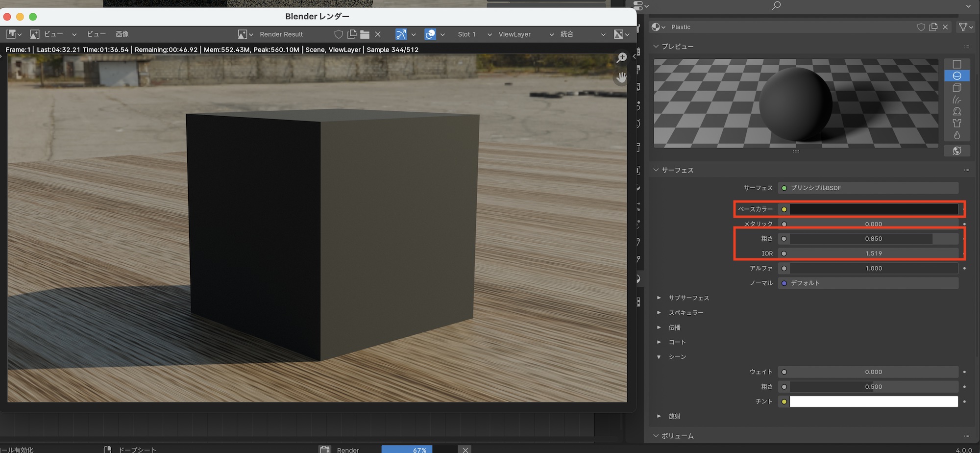The height and width of the screenshot is (453, 980).
Task: Click the properties search magnifier icon
Action: click(776, 6)
